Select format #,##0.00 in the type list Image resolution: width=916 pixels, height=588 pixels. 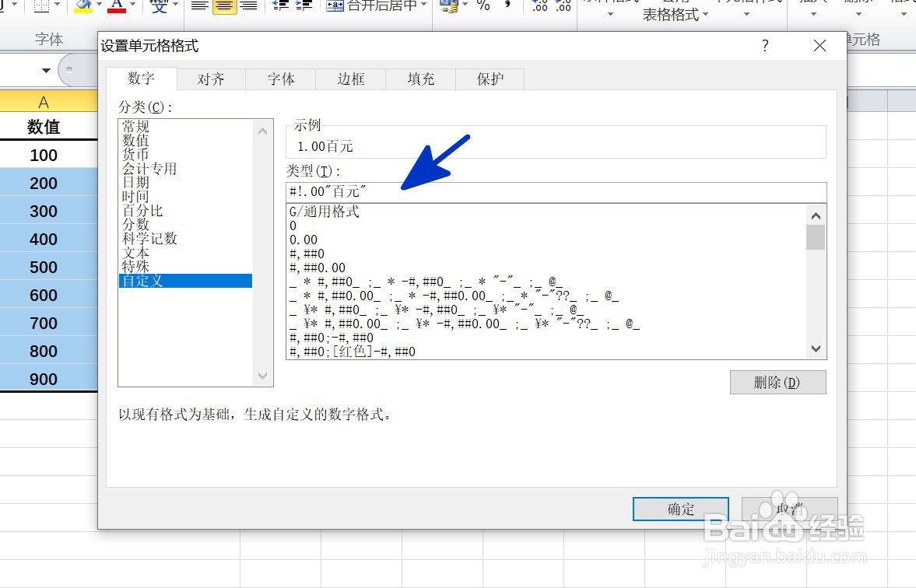[318, 268]
